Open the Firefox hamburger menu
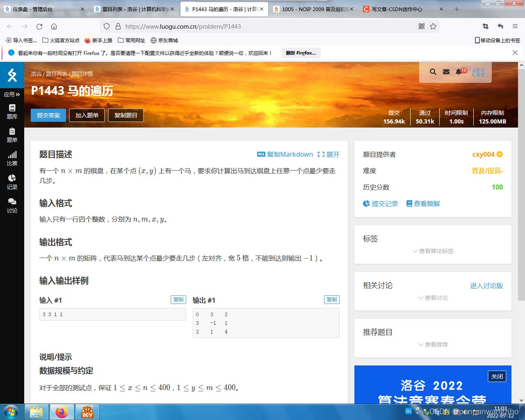This screenshot has width=525, height=420. (x=515, y=26)
